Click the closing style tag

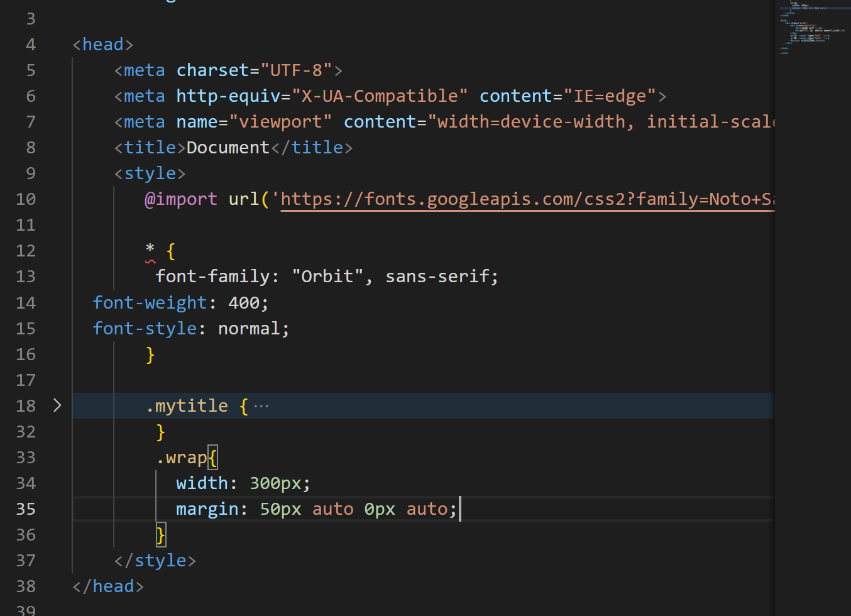(x=155, y=561)
